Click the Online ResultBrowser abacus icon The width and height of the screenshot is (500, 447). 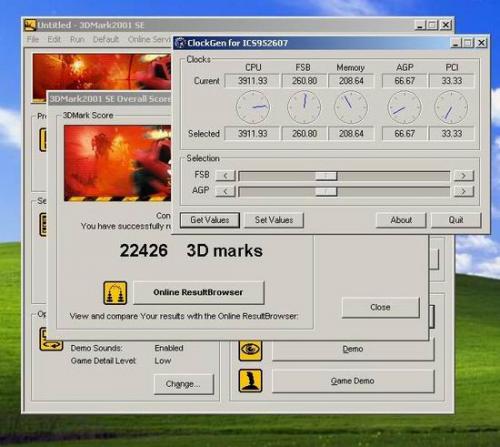(x=115, y=293)
